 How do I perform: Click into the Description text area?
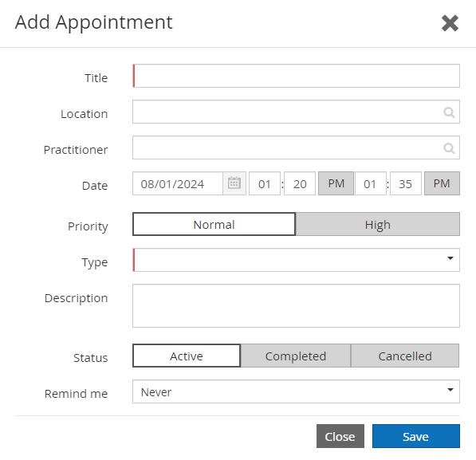pyautogui.click(x=296, y=306)
